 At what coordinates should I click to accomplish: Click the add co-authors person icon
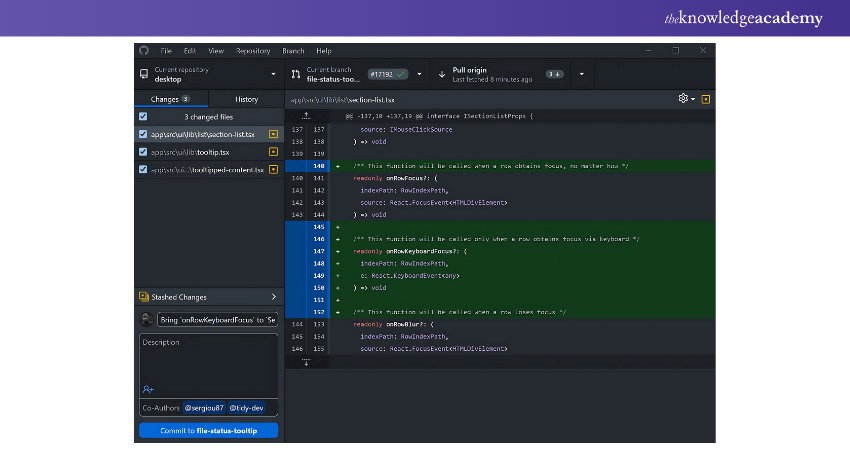148,388
